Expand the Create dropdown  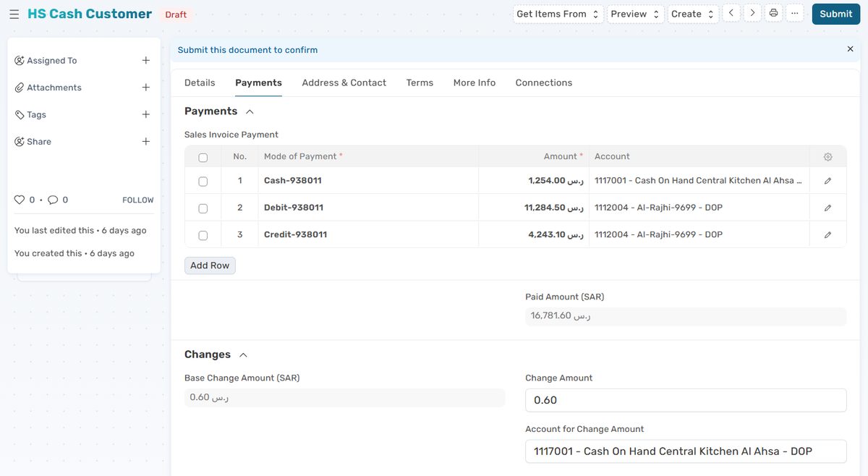coord(692,14)
